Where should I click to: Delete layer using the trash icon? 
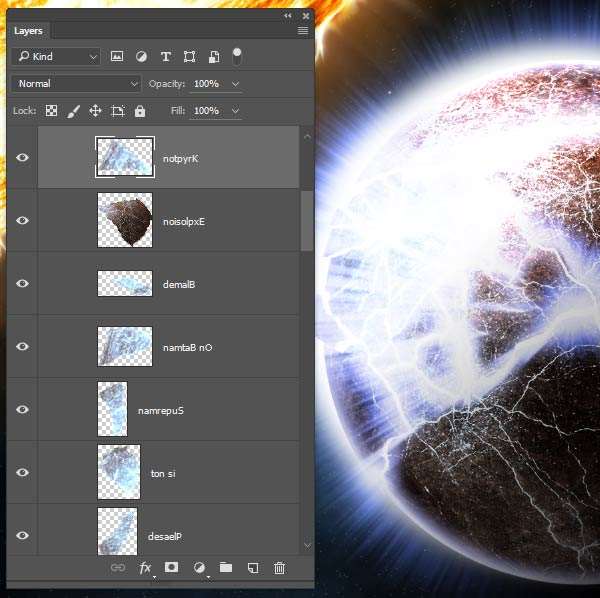click(x=280, y=568)
